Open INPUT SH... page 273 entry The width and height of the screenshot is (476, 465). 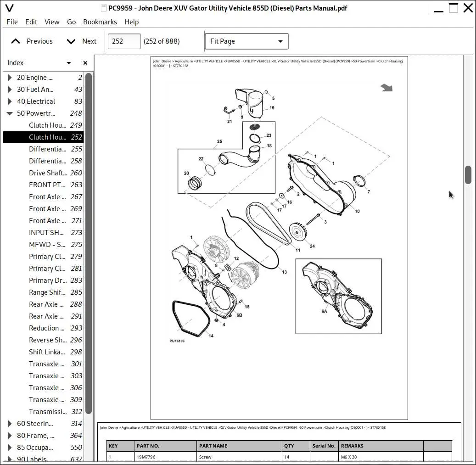click(44, 232)
